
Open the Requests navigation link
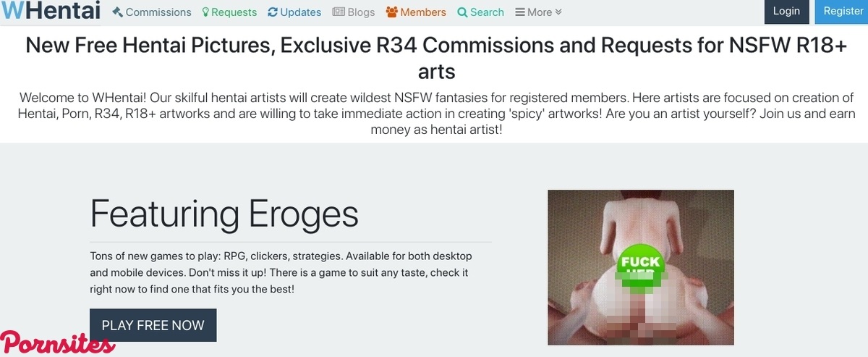click(x=234, y=12)
